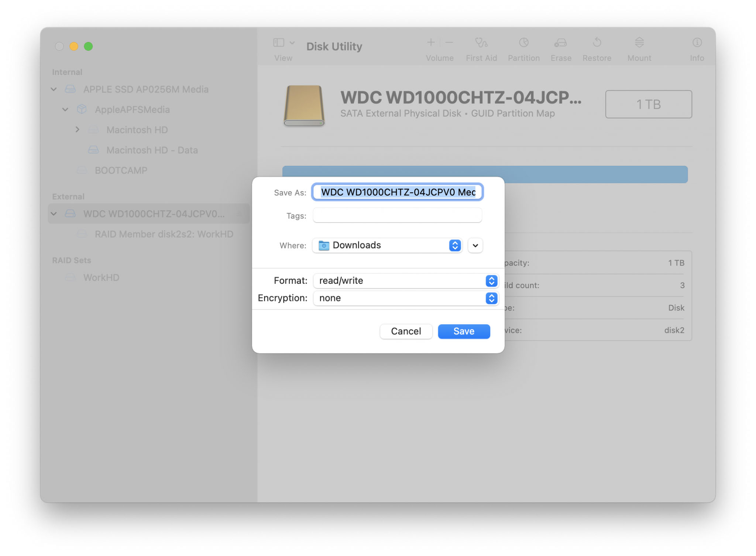Open the Format dropdown menu

(x=405, y=280)
